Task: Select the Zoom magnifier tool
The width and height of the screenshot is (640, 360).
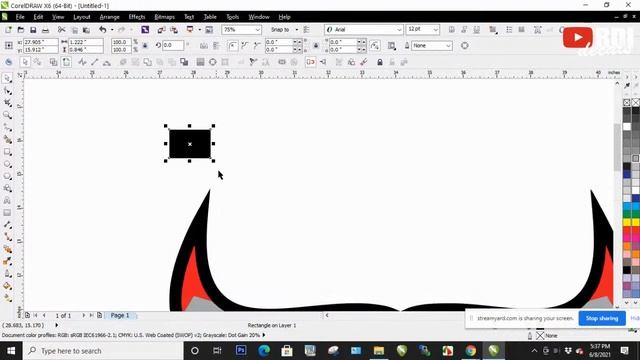Action: tap(7, 115)
